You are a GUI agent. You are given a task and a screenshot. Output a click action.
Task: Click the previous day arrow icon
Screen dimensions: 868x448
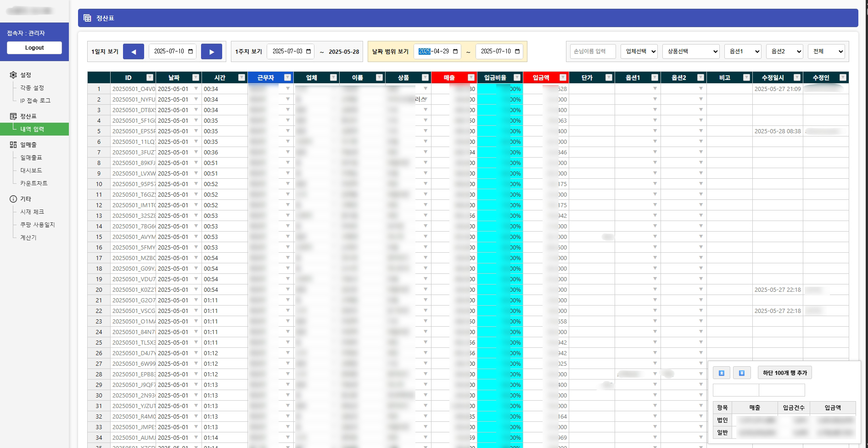point(133,51)
